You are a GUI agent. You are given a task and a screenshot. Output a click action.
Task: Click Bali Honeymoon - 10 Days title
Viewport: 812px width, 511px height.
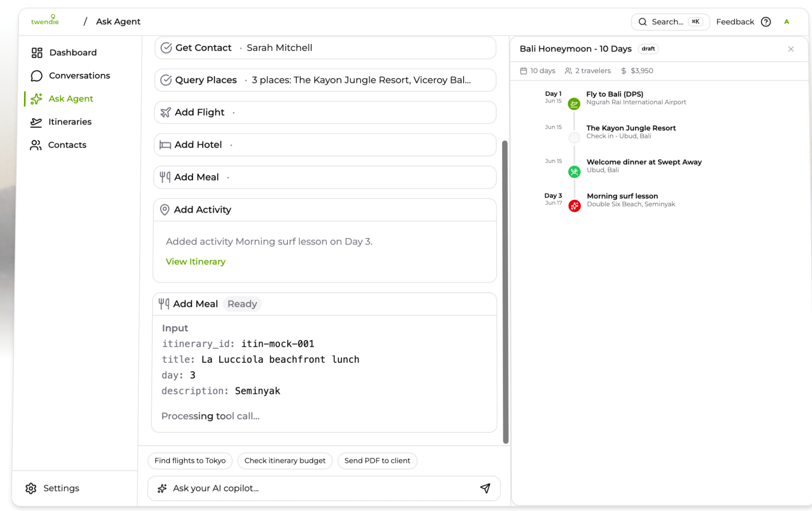(x=576, y=49)
